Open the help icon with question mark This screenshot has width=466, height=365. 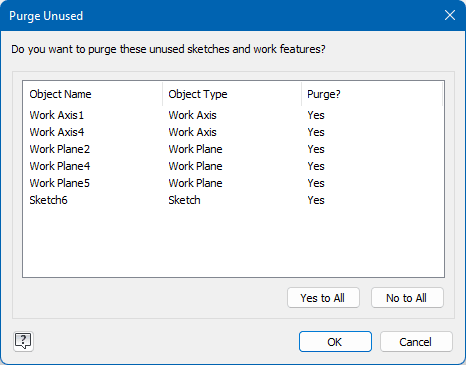23,341
